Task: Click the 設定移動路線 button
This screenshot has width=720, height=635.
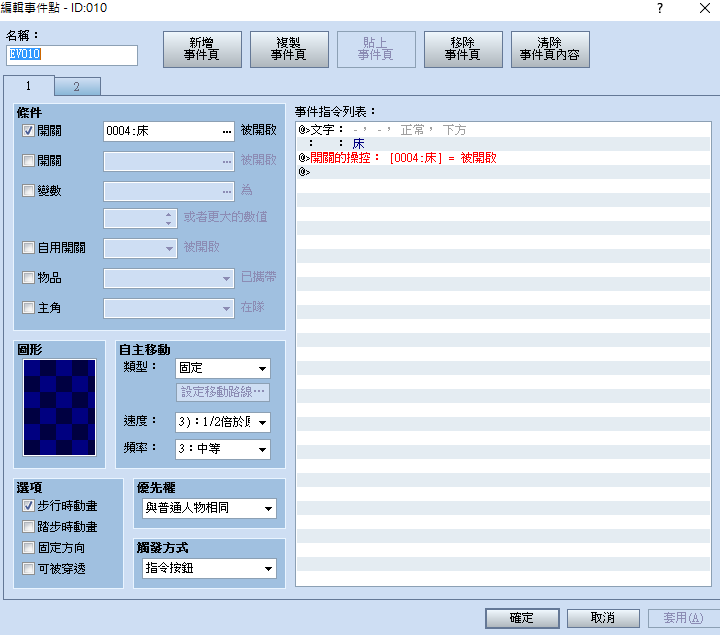Action: click(x=223, y=392)
